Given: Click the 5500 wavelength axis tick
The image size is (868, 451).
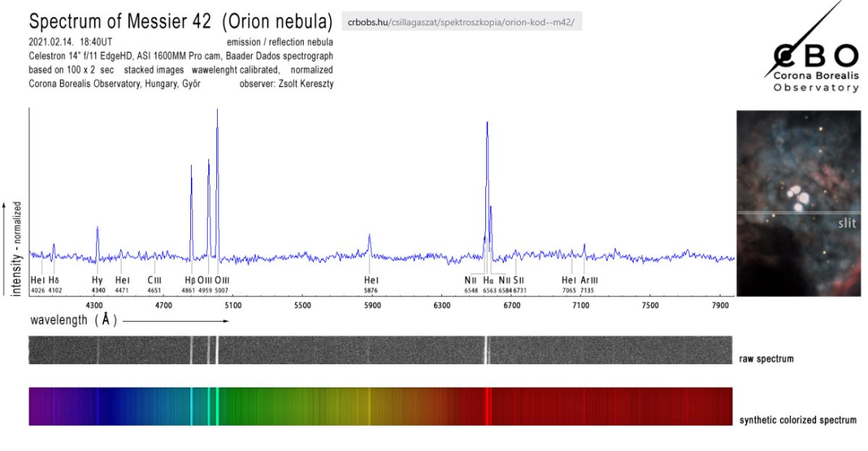Looking at the screenshot, I should 302,306.
